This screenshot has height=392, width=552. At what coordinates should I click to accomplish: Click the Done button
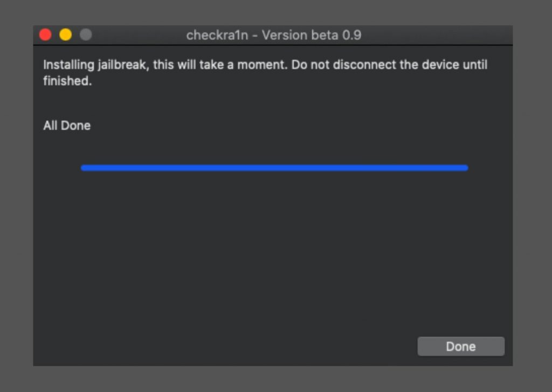461,346
